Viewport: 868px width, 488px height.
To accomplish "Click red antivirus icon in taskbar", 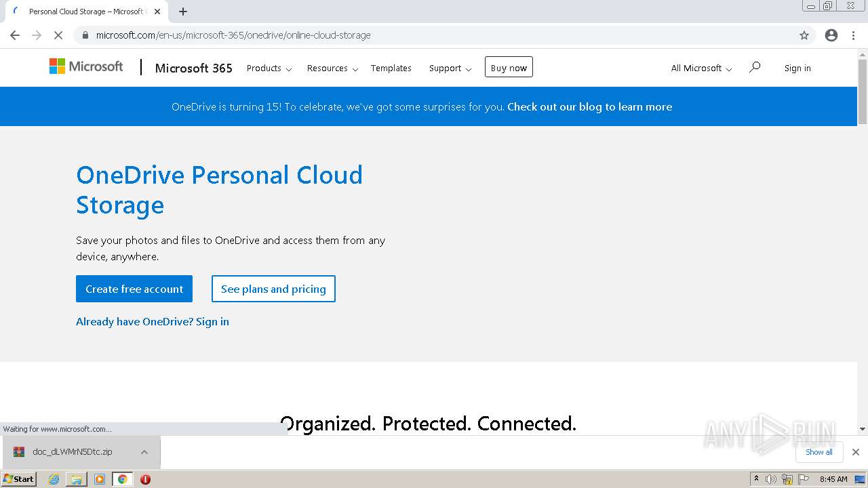I will (x=145, y=479).
